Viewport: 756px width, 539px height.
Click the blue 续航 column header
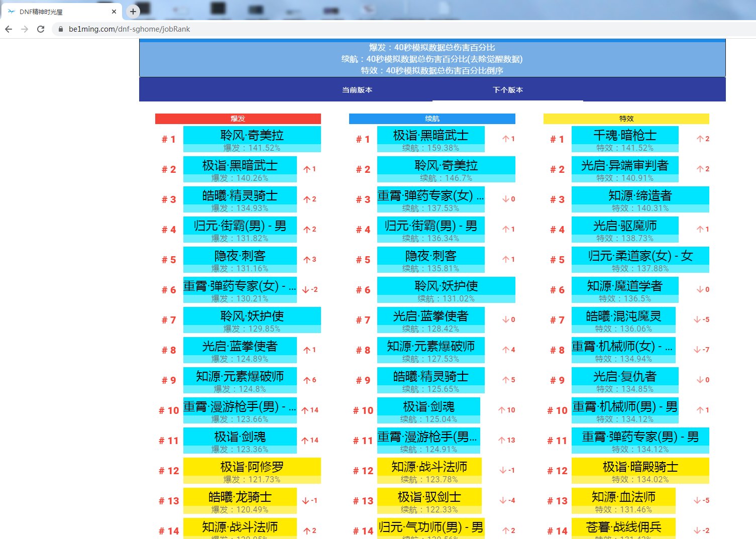click(x=432, y=119)
